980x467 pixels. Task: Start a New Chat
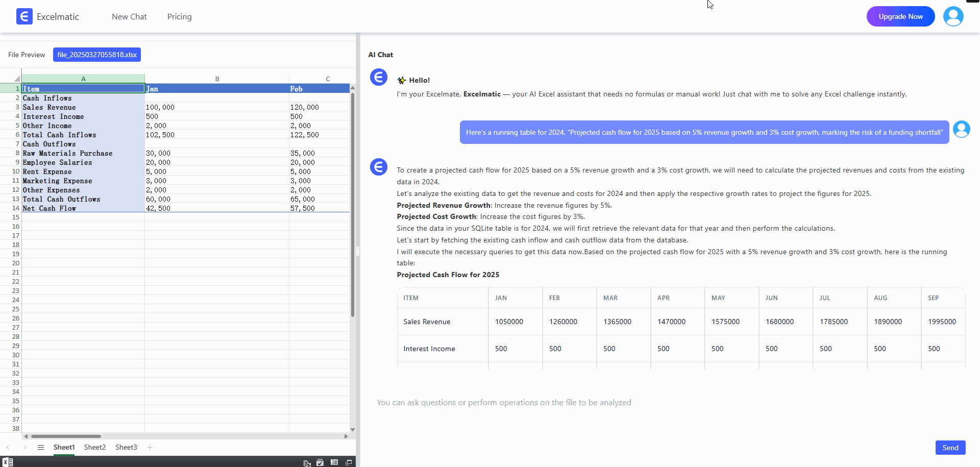point(129,17)
